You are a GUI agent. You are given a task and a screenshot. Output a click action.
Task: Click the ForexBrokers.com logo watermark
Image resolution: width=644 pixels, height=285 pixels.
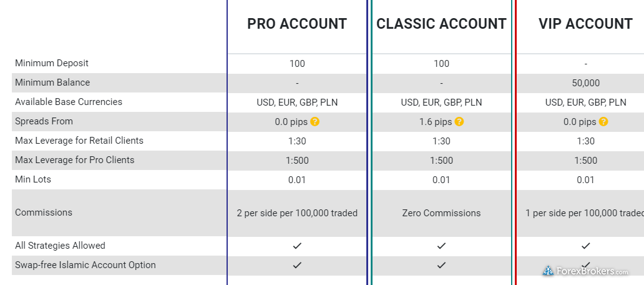[x=586, y=271]
